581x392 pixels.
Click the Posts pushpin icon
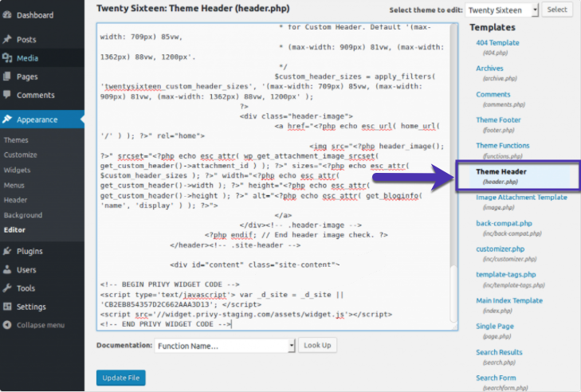[7, 39]
